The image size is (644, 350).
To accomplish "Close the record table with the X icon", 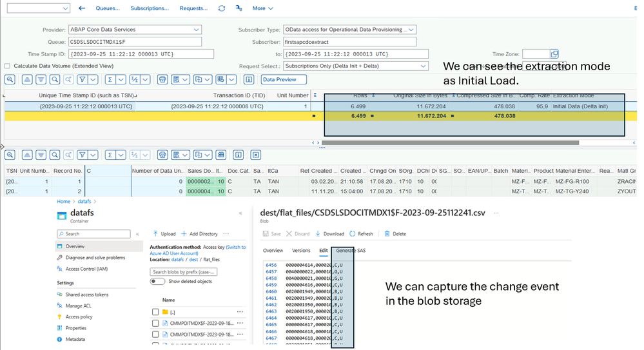I will click(255, 155).
